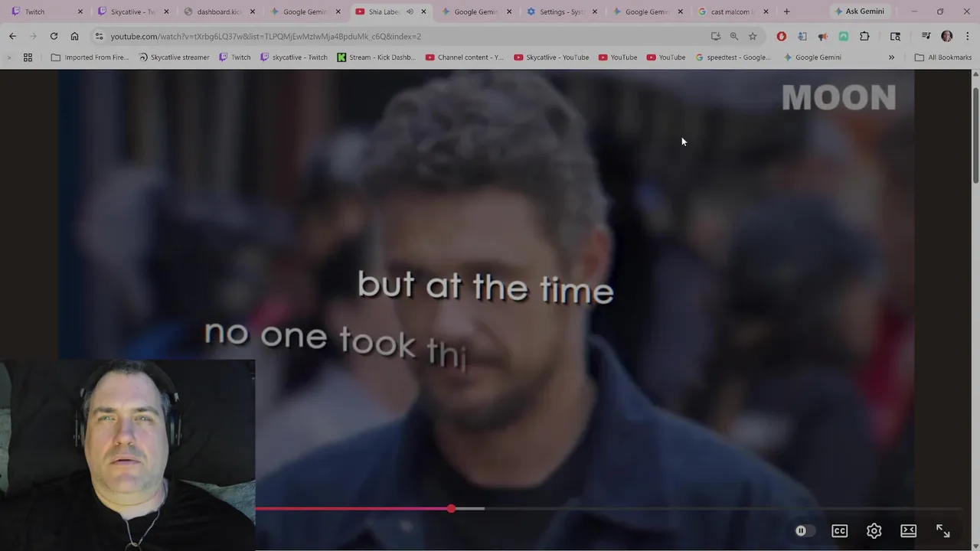
Task: Open Stream - Kick Dashboard bookmark
Action: [x=377, y=57]
